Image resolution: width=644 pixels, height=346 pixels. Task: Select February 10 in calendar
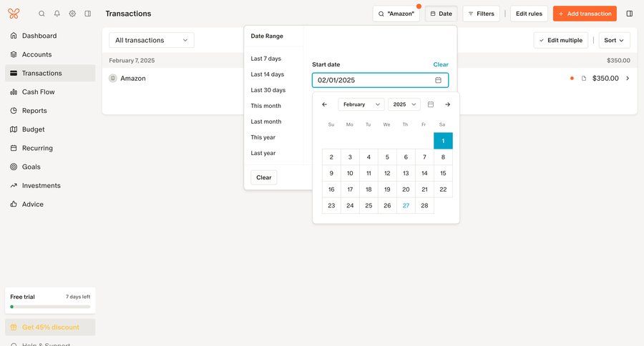pos(350,173)
